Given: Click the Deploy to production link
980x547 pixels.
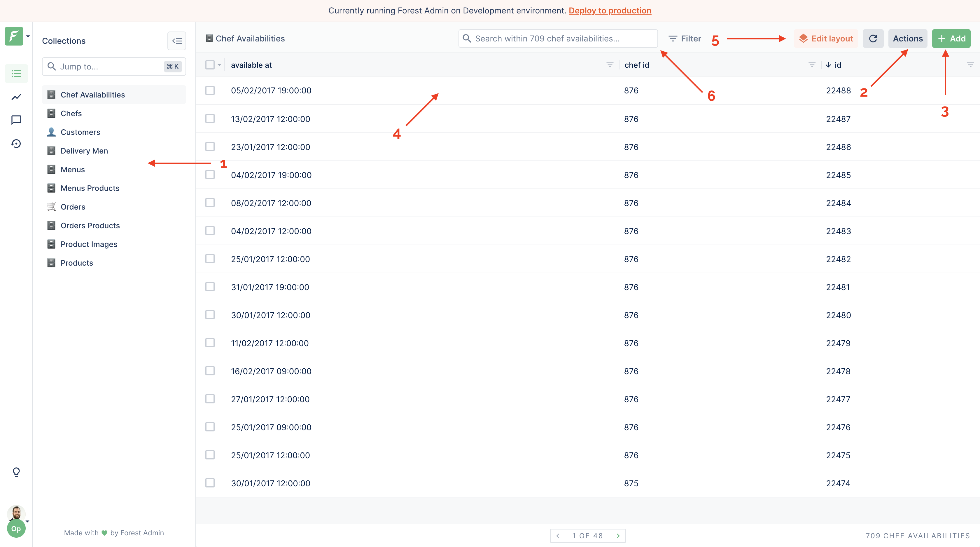Looking at the screenshot, I should pos(610,10).
